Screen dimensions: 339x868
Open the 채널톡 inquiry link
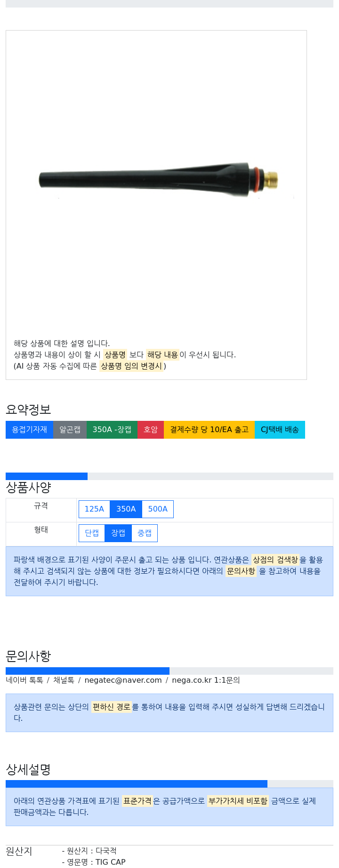pos(64,680)
